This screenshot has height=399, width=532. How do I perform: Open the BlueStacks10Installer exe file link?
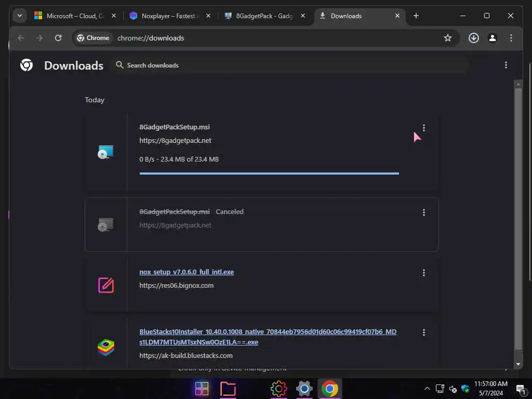coord(268,337)
